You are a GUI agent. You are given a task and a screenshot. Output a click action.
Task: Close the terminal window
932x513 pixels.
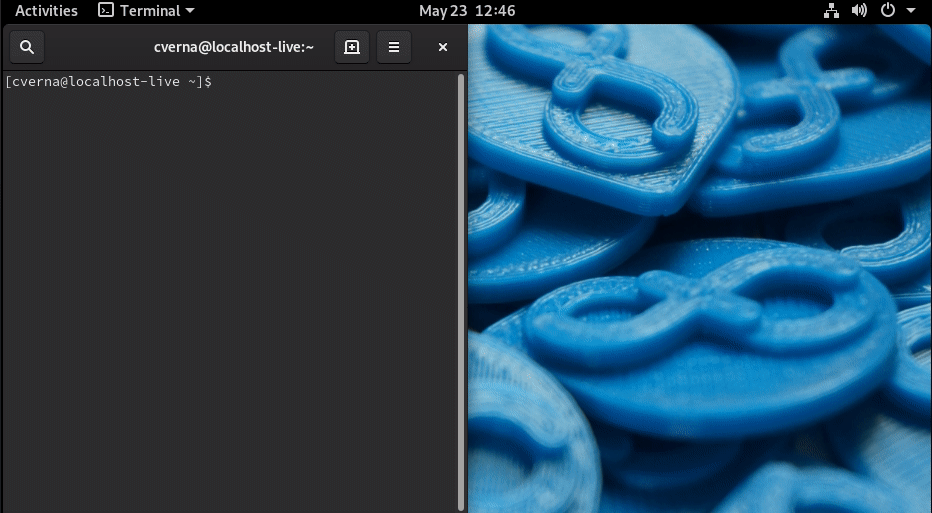(443, 47)
